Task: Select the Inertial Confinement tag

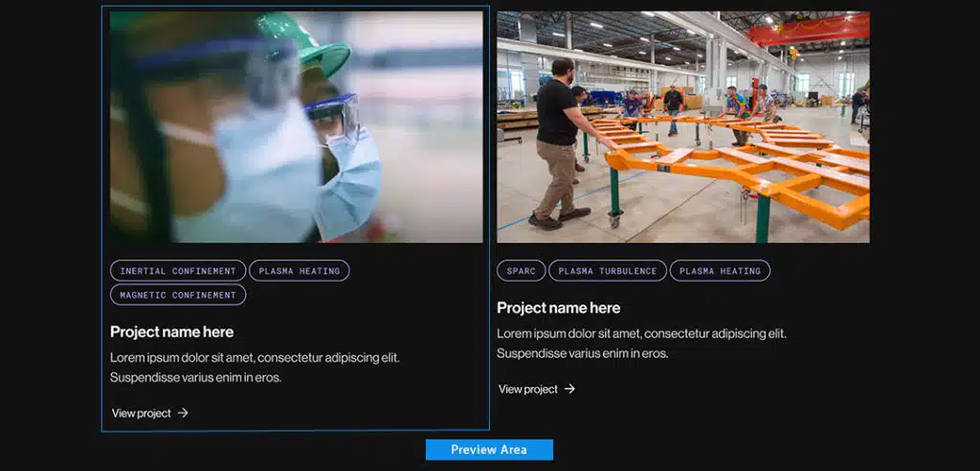Action: point(178,271)
